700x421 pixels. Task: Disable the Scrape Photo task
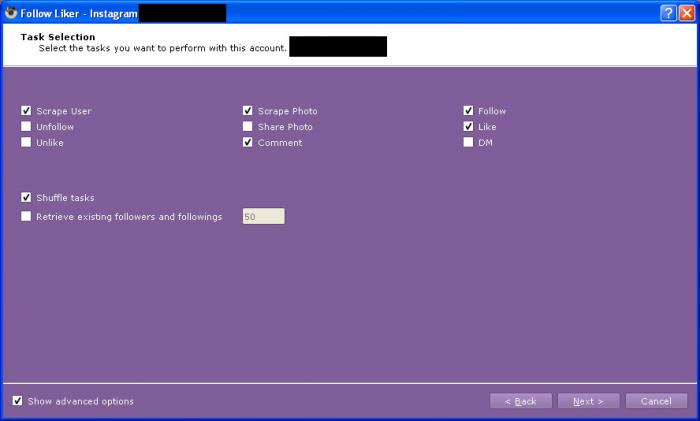click(x=248, y=111)
